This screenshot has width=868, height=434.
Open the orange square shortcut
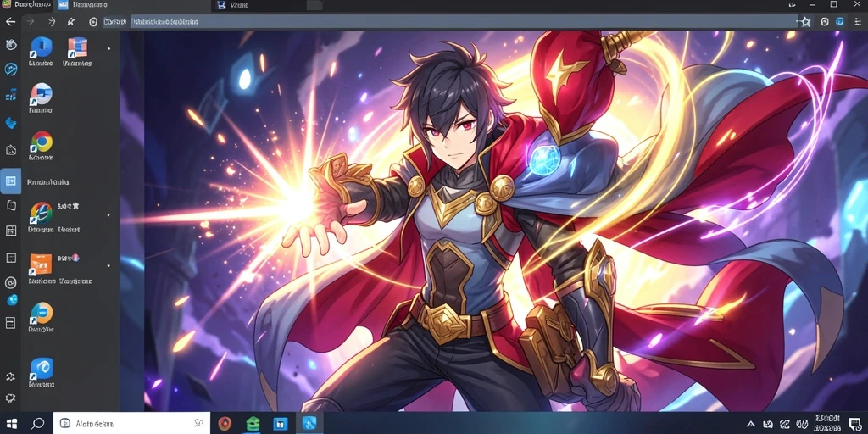tap(41, 264)
